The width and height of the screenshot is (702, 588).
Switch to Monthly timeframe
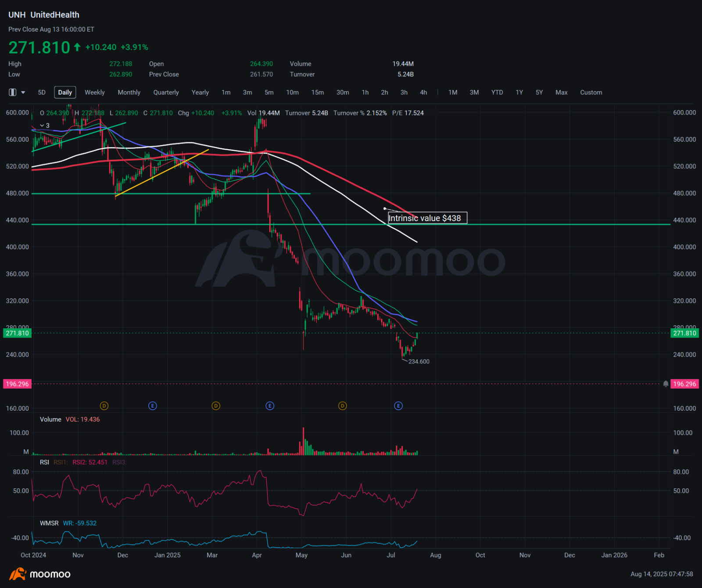coord(129,93)
